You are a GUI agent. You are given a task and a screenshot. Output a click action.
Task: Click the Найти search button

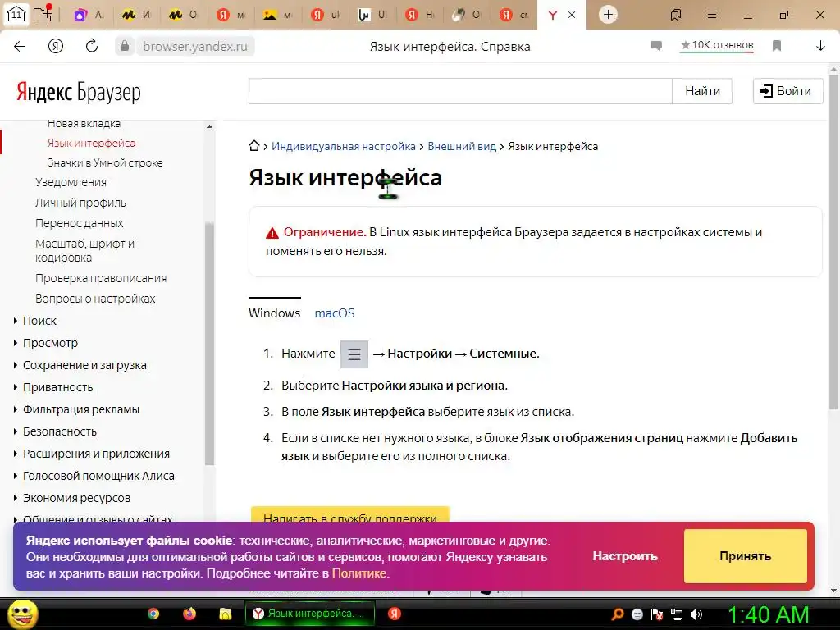[702, 91]
